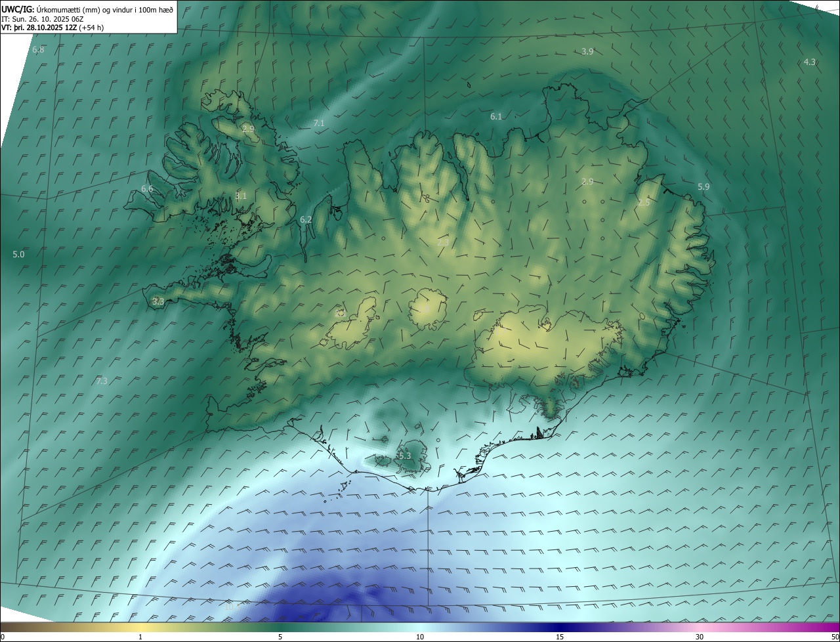The image size is (840, 642).
Task: Click the 7.1 value label
Action: (x=319, y=123)
